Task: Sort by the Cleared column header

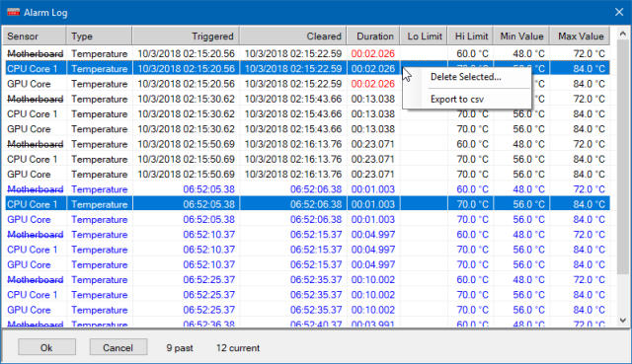Action: [293, 36]
